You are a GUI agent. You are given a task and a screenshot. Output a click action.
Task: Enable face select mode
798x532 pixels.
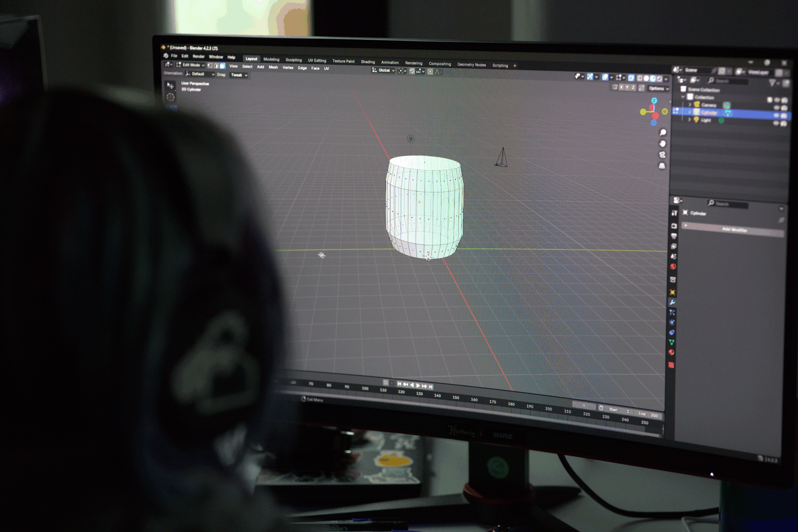[x=223, y=66]
